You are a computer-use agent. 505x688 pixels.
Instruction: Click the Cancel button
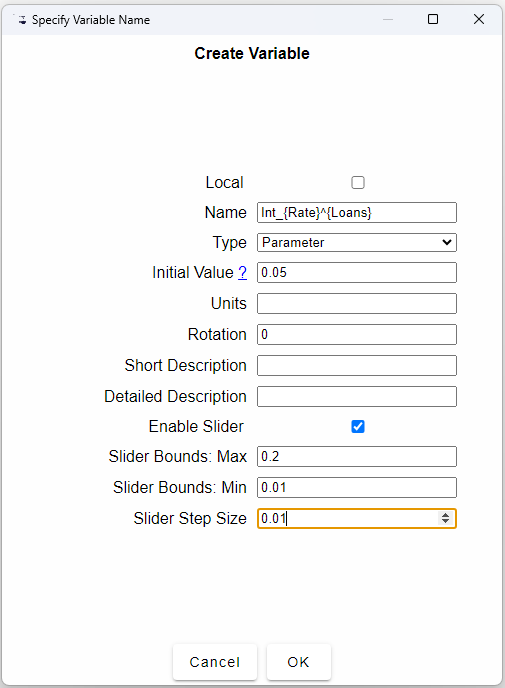[215, 662]
